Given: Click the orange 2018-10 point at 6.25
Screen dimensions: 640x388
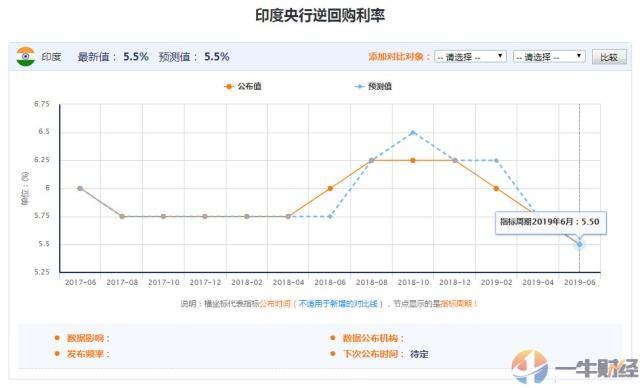Looking at the screenshot, I should (x=413, y=160).
